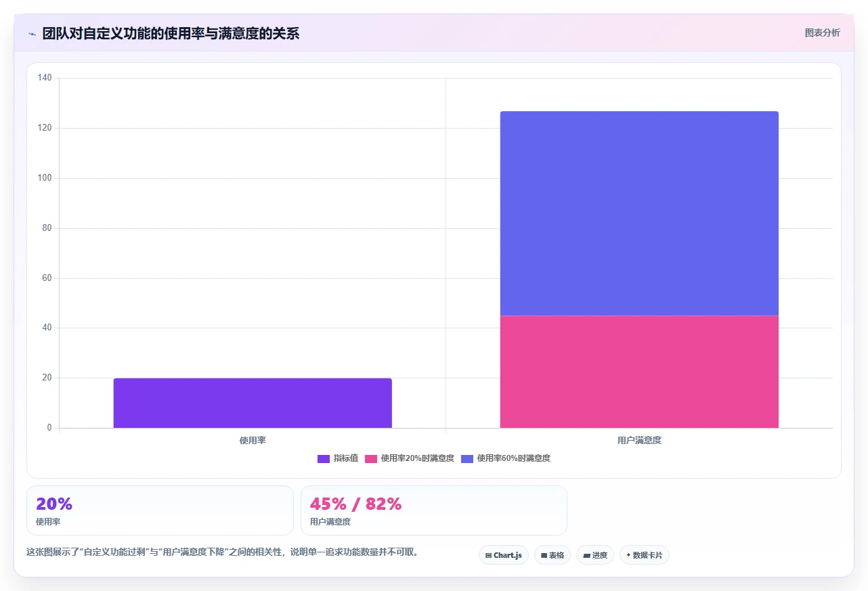Click the star icon in 数据卡片 tag
Viewport: 868px width, 591px height.
pos(628,555)
